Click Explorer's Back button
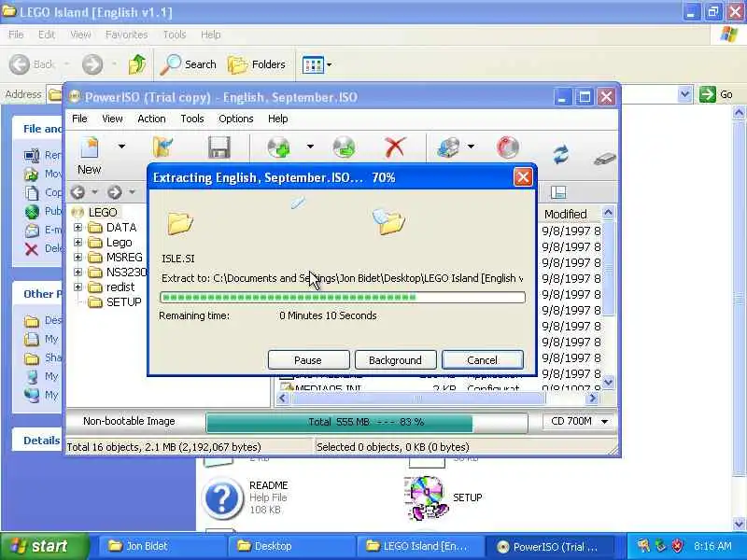Image resolution: width=747 pixels, height=560 pixels. click(33, 64)
